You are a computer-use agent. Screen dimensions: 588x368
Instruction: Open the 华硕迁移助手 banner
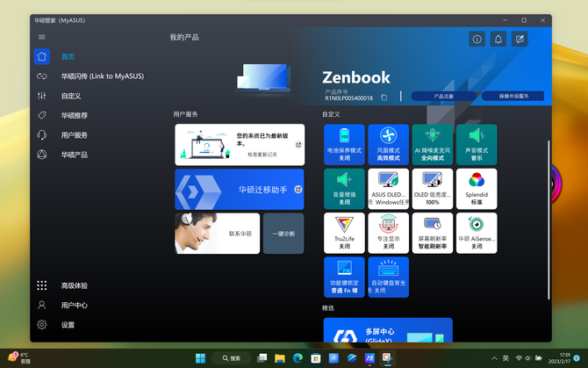point(240,190)
